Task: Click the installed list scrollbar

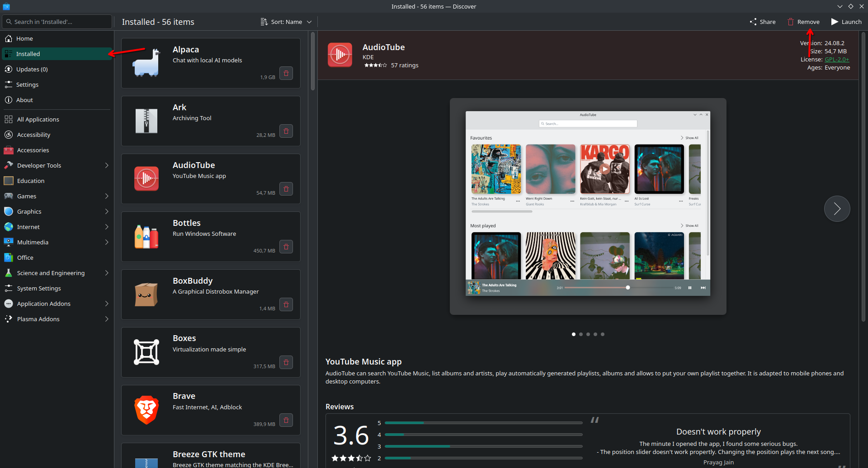Action: 312,61
